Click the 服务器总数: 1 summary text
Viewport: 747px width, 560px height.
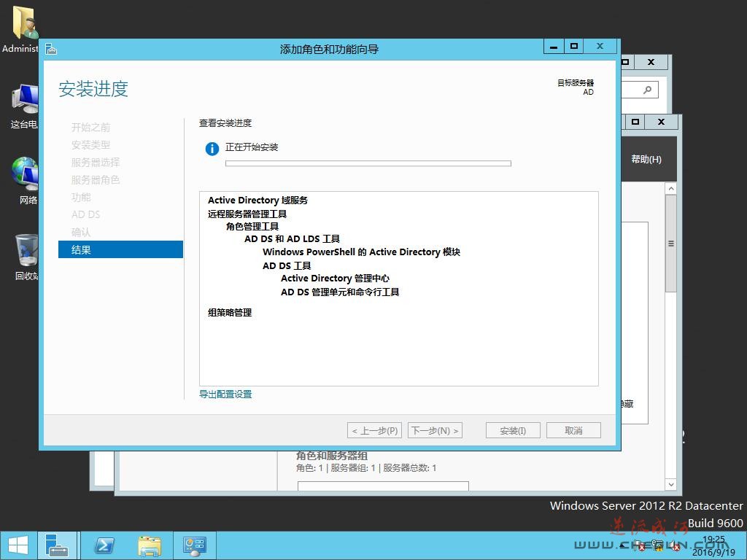point(410,468)
